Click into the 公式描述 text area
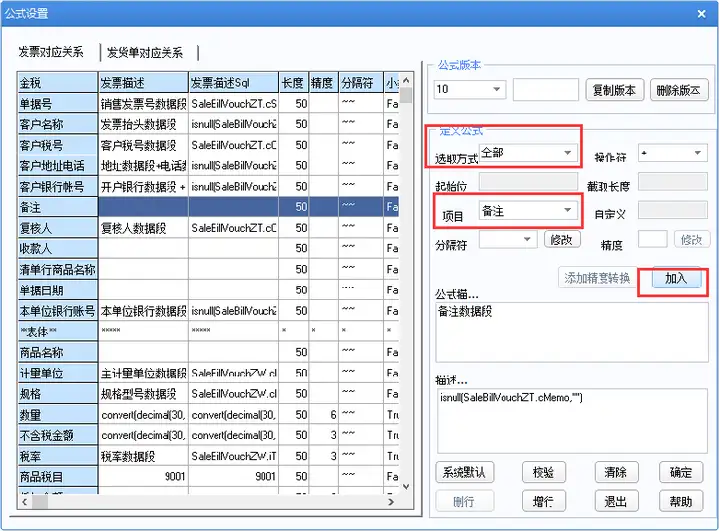The width and height of the screenshot is (720, 531). (572, 332)
